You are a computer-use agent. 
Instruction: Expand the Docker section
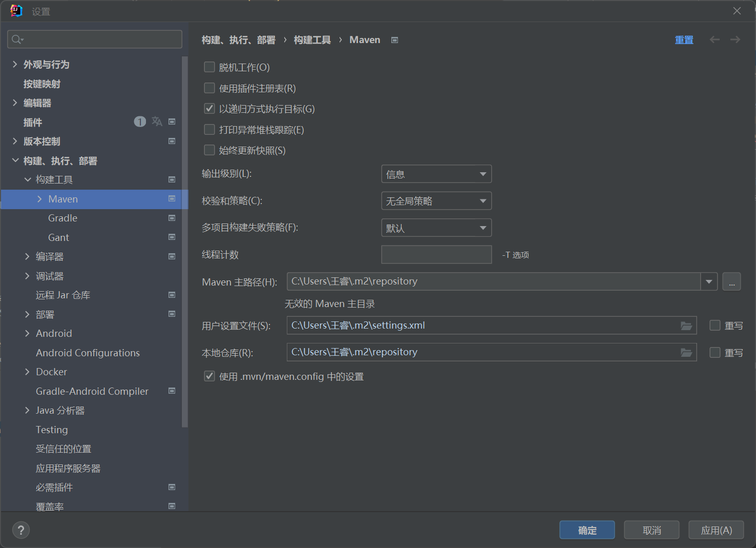27,372
